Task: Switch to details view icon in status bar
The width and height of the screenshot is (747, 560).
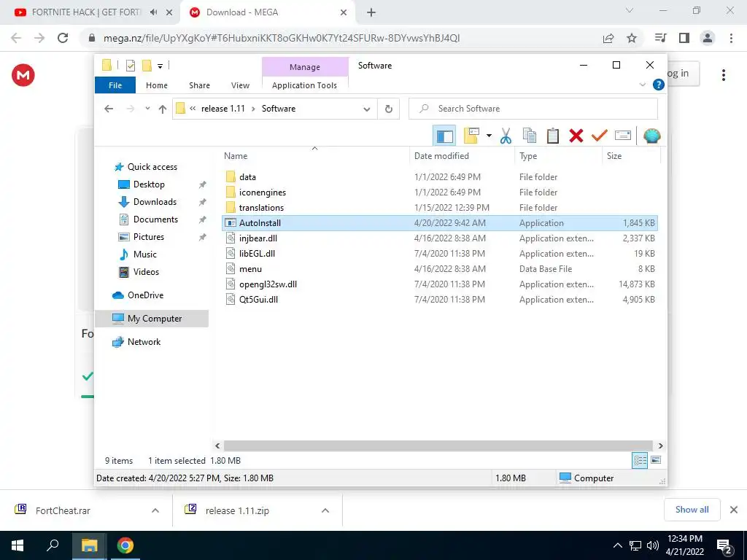Action: [x=640, y=461]
